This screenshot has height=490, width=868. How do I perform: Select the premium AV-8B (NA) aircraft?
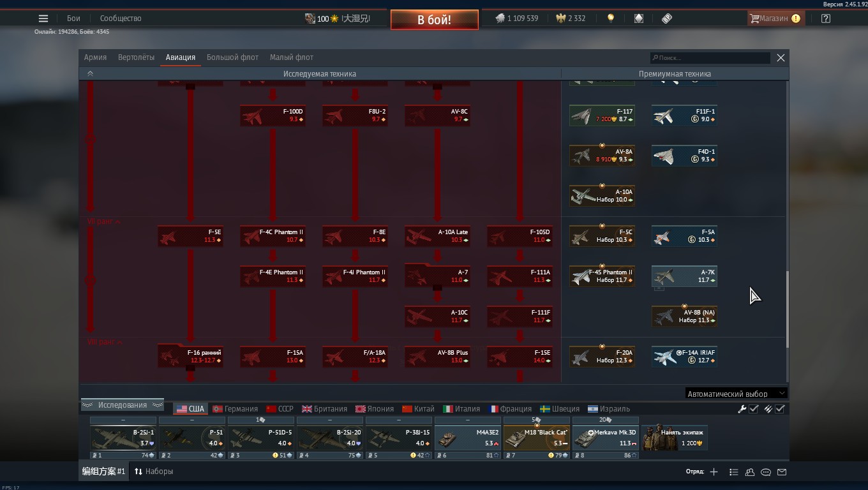(684, 316)
